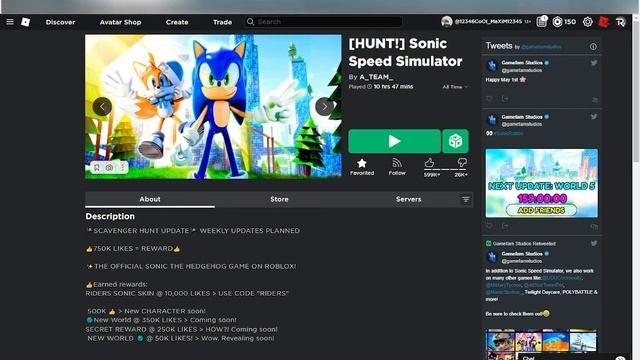Switch to the Servers tab

408,199
